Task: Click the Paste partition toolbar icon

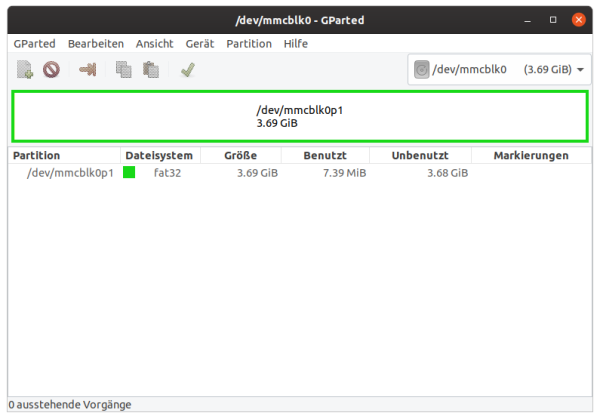Action: tap(151, 70)
